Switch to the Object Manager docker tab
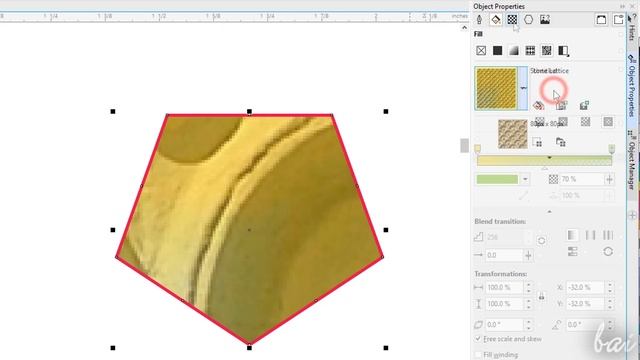Image resolution: width=640 pixels, height=360 pixels. (631, 160)
